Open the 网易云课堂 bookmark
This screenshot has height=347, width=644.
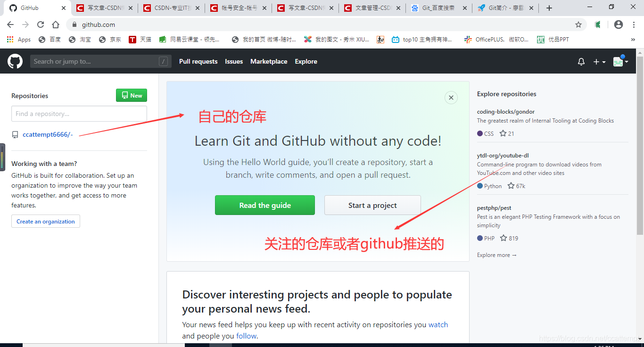click(x=190, y=40)
